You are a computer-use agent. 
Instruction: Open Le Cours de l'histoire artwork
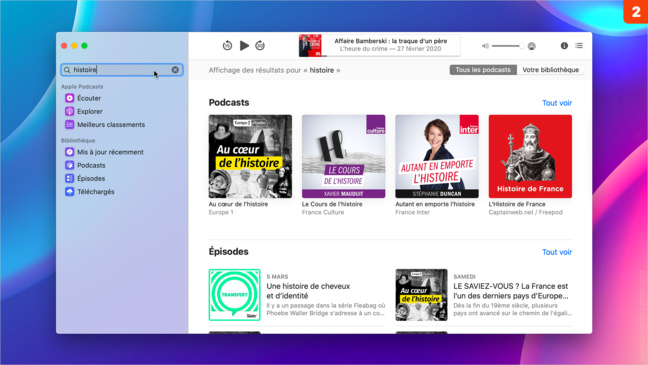pos(343,156)
